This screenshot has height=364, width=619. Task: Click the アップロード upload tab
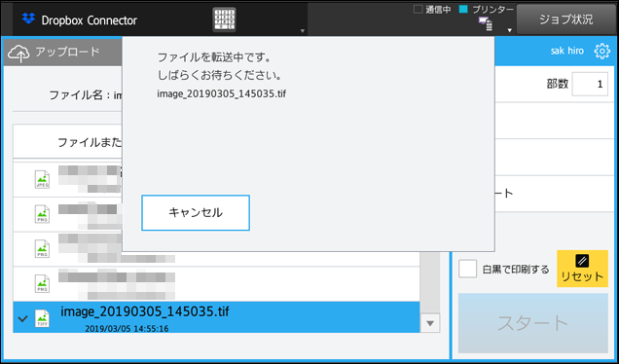coord(63,52)
